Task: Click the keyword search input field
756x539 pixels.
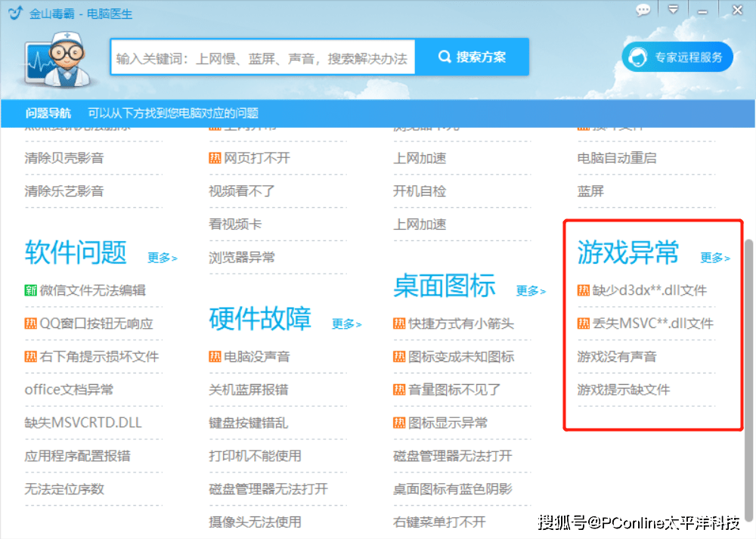Action: click(261, 58)
